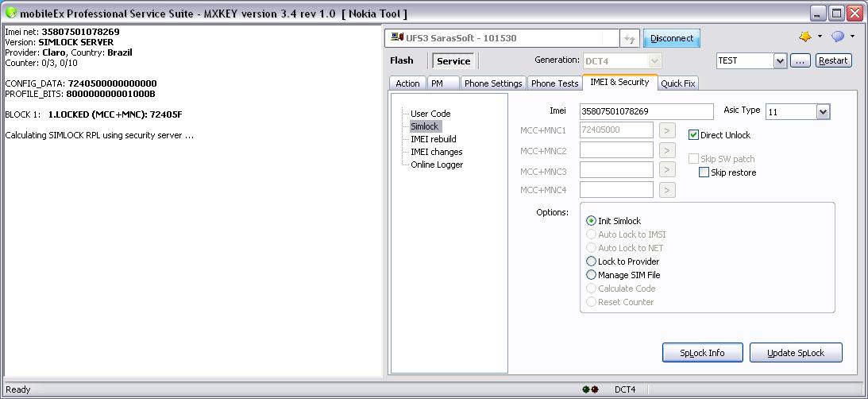Toggle the Skip SW patch checkbox
The image size is (868, 399).
tap(693, 159)
